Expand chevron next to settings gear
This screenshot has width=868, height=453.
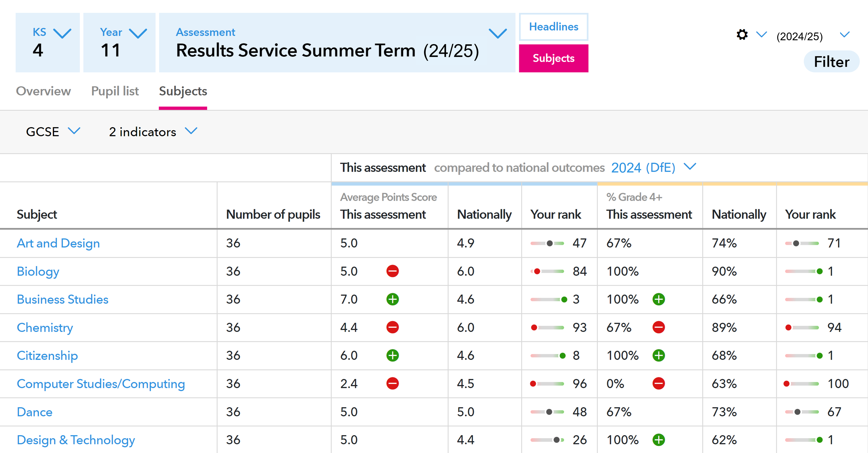point(762,34)
